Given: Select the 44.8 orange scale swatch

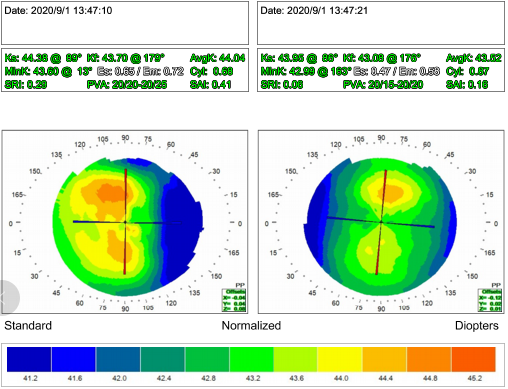Looking at the screenshot, I should pos(429,359).
